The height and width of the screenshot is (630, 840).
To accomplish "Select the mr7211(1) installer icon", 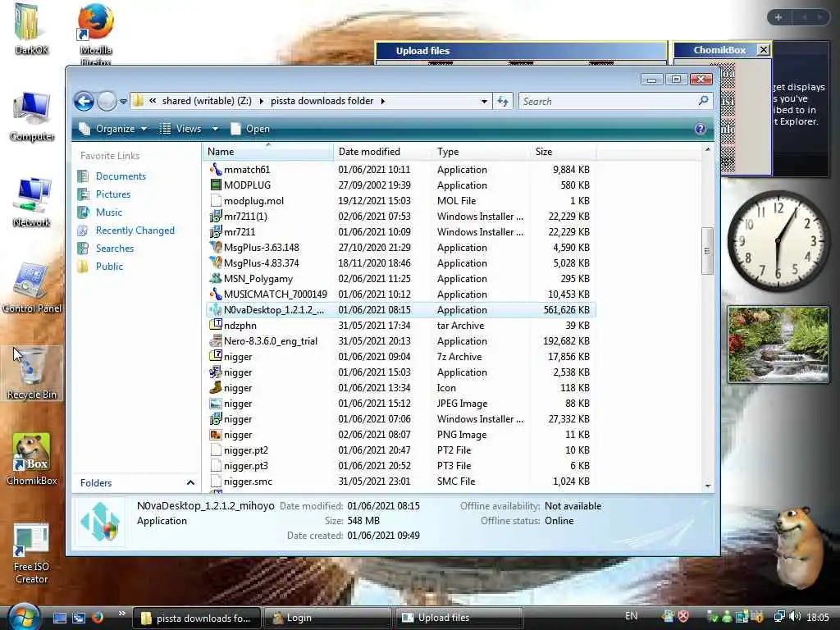I will pyautogui.click(x=216, y=216).
